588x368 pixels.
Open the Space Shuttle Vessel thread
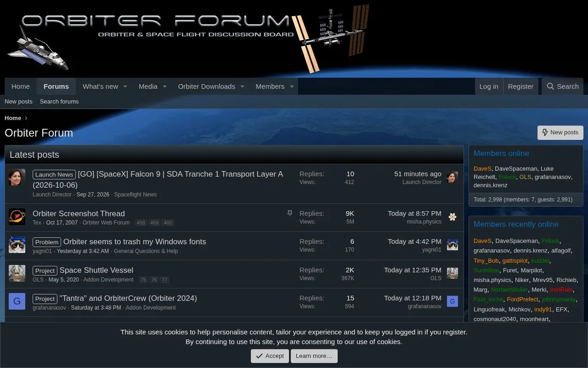[96, 270]
